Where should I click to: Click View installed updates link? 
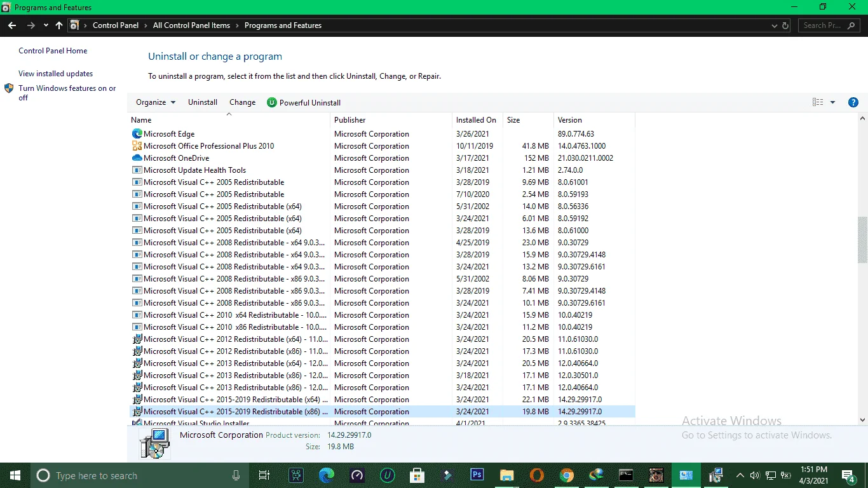[55, 74]
